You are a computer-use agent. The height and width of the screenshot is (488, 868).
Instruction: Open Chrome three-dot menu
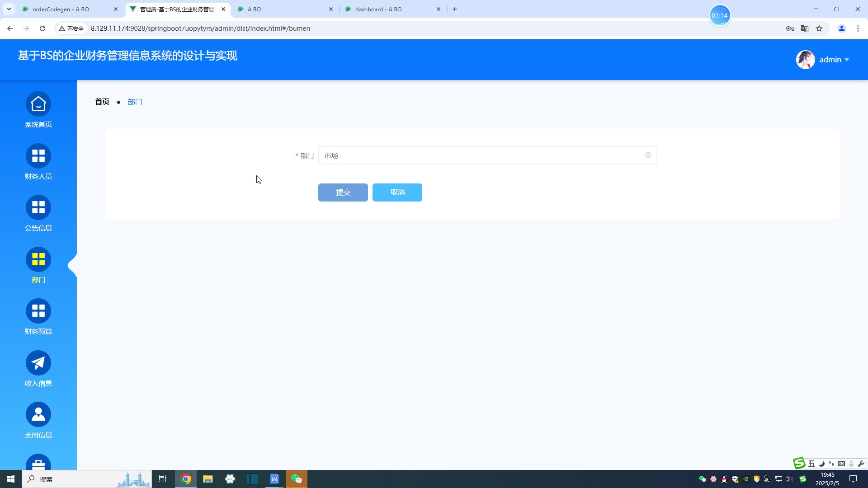tap(858, 28)
